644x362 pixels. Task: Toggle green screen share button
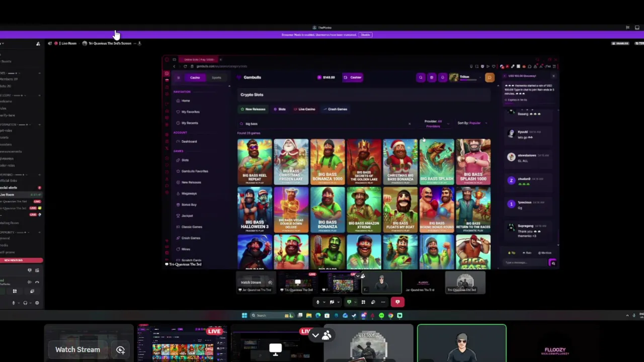coord(349,302)
